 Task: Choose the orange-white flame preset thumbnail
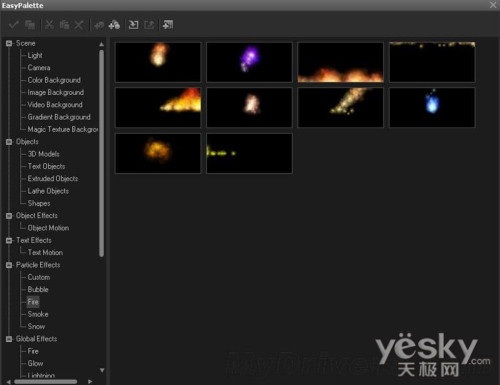point(158,62)
